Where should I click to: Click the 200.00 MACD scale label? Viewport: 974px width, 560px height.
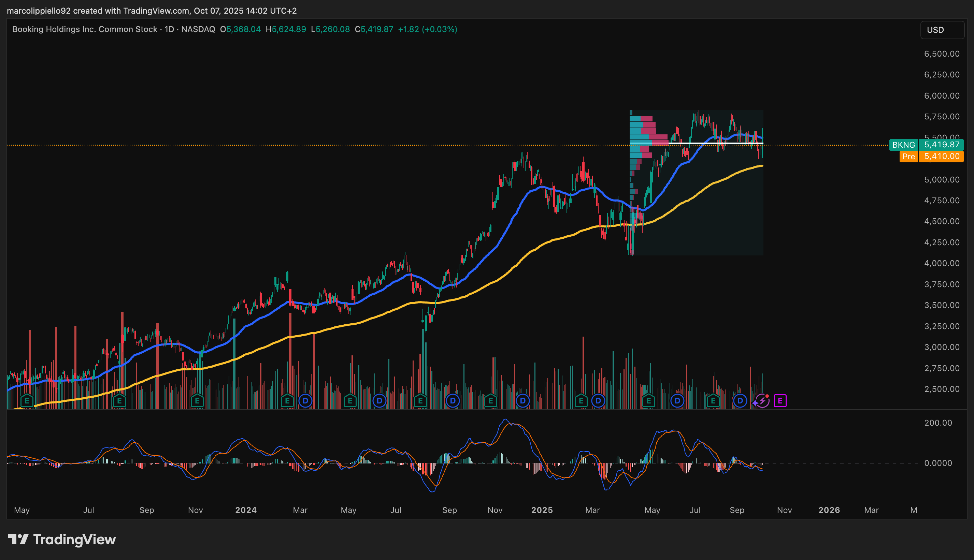[x=938, y=423]
